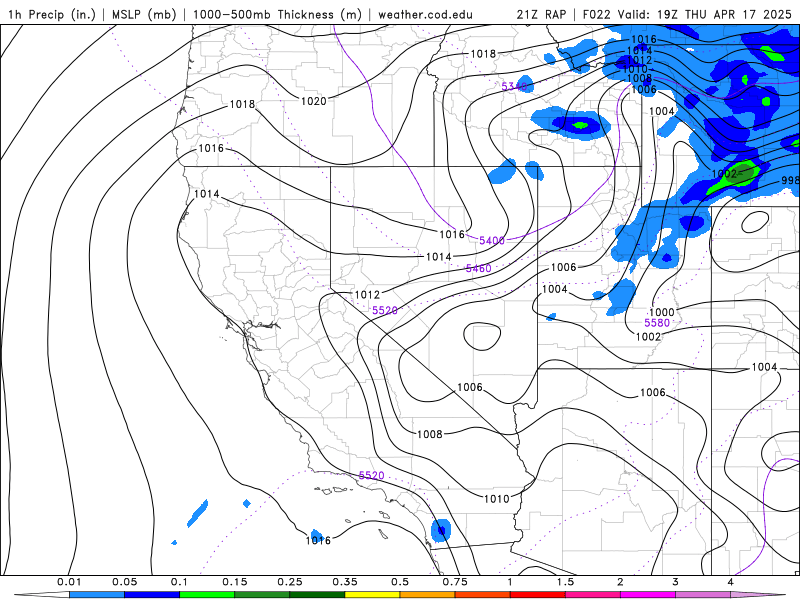
Task: Click the violet 3–4 legend swatch
Action: pyautogui.click(x=703, y=595)
